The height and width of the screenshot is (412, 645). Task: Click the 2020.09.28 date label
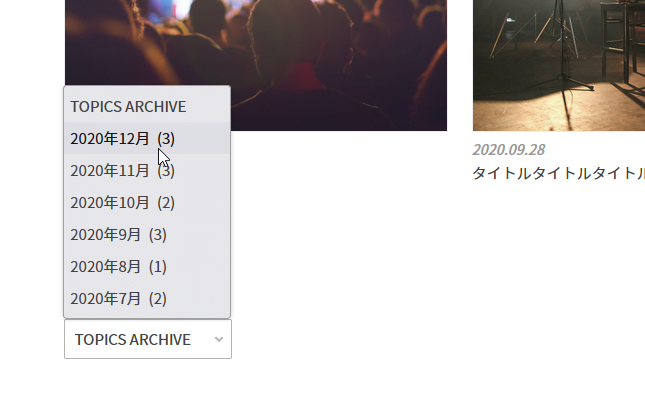coord(509,150)
